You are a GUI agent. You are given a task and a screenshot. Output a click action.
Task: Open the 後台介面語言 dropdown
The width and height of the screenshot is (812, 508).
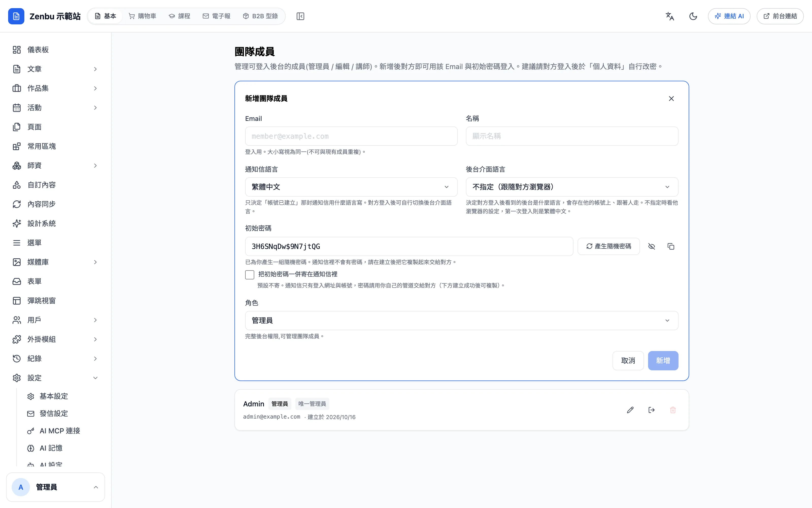click(x=572, y=187)
